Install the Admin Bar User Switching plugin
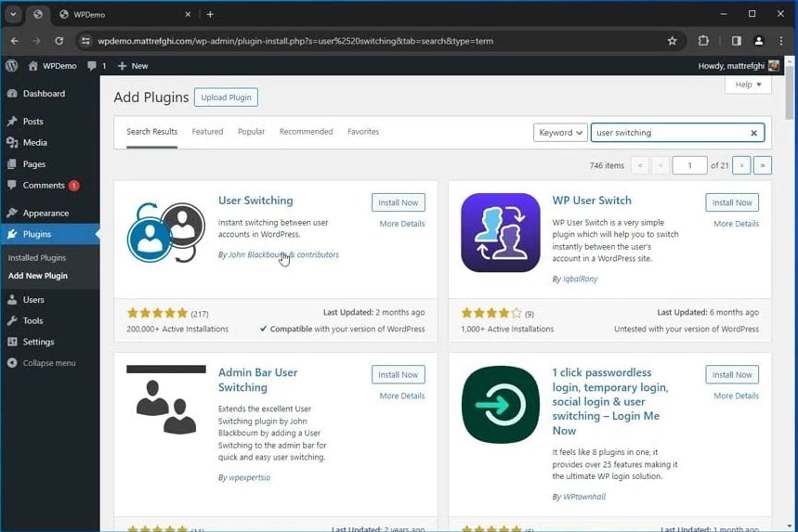Image resolution: width=798 pixels, height=532 pixels. coord(398,374)
